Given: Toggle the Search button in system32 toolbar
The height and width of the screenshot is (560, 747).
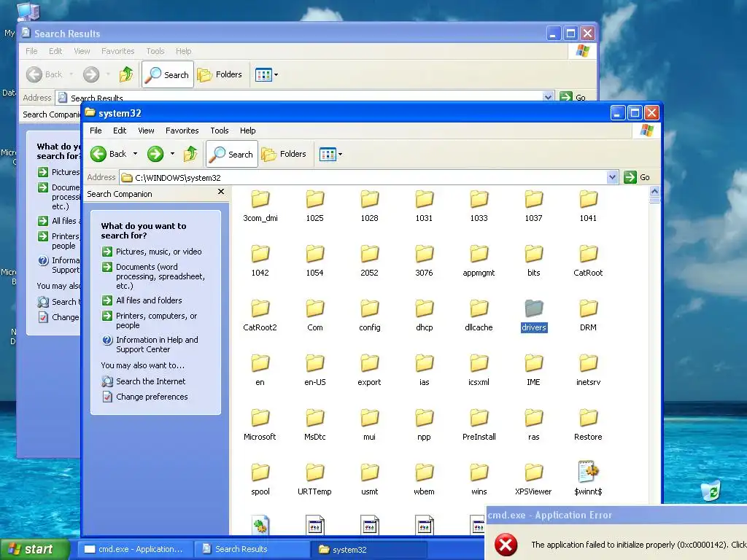Looking at the screenshot, I should 232,154.
